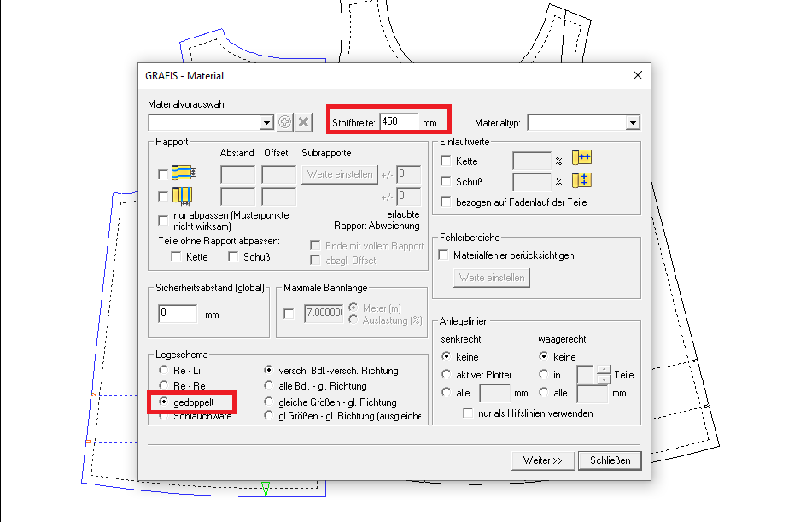Select the 'Re - Li' Legeschema option

(164, 370)
